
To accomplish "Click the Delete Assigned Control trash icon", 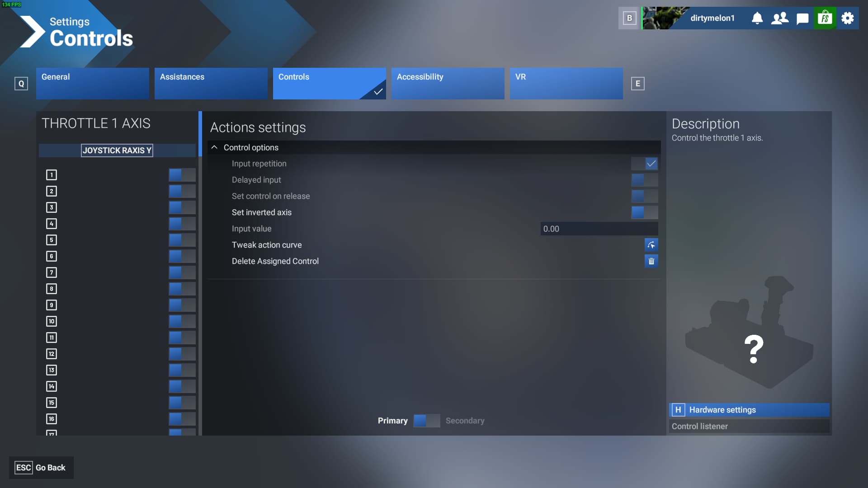I will click(x=651, y=261).
